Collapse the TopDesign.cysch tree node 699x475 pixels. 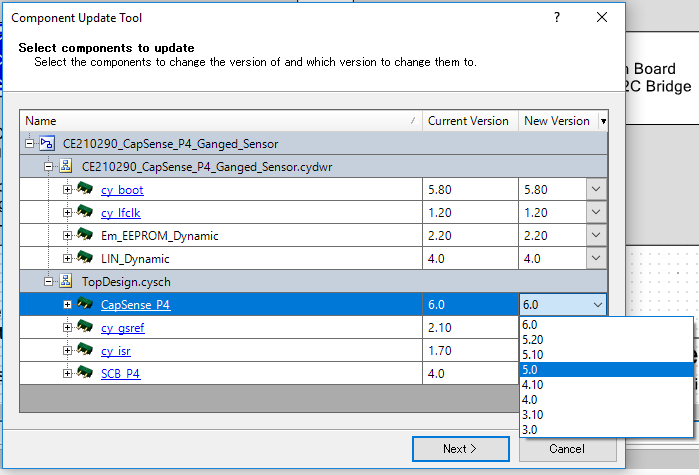coord(48,281)
